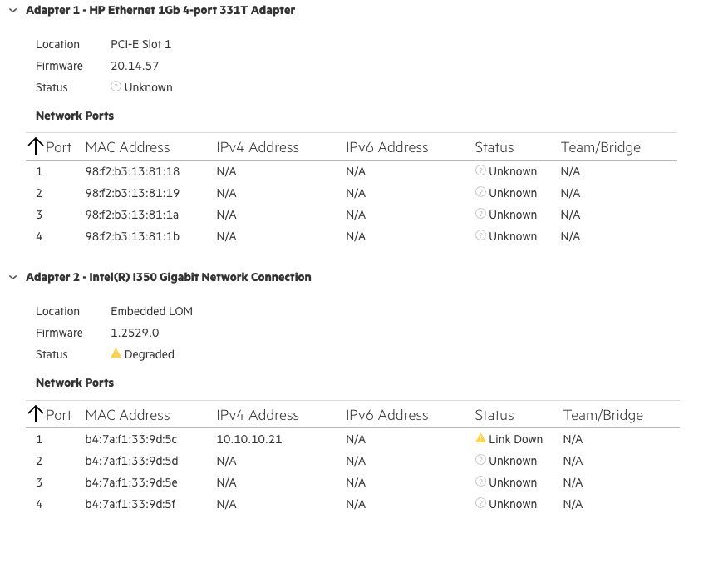Click IPv6 Address header in Adapter 1 table
Viewport: 728px width, 578px height.
tap(386, 147)
